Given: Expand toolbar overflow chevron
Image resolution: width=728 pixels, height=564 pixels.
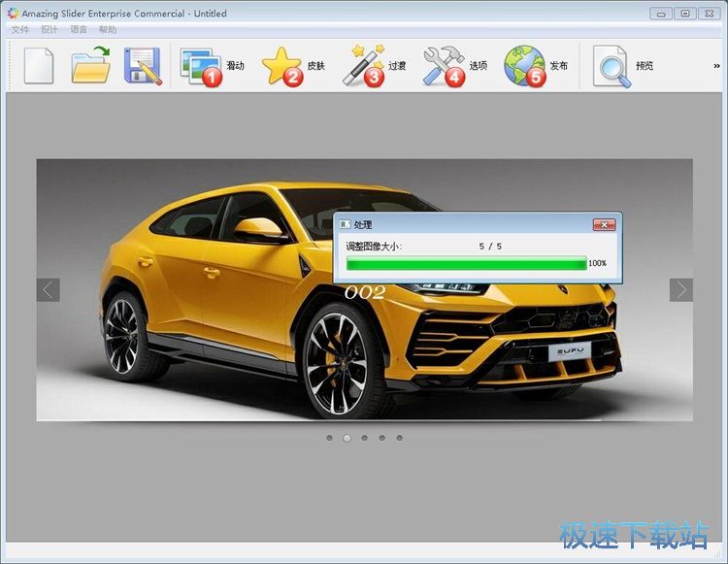Looking at the screenshot, I should (716, 66).
